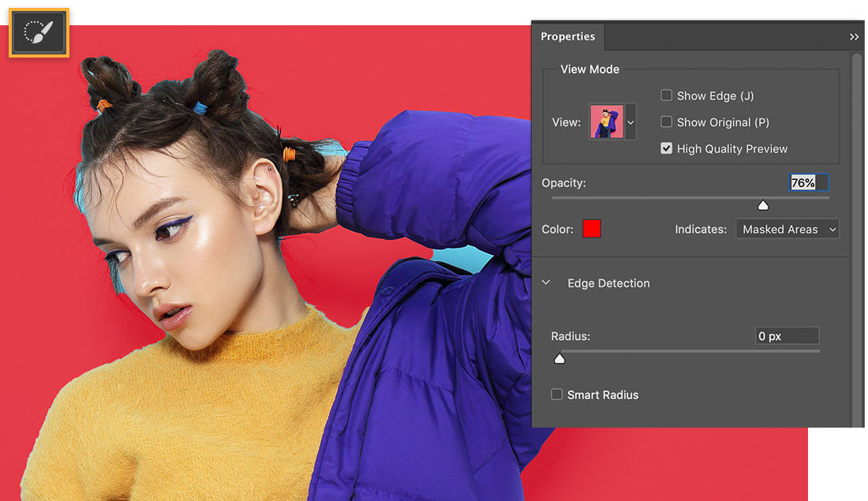Expand the Edge Detection section
Viewport: 868px width, 501px height.
click(x=608, y=282)
